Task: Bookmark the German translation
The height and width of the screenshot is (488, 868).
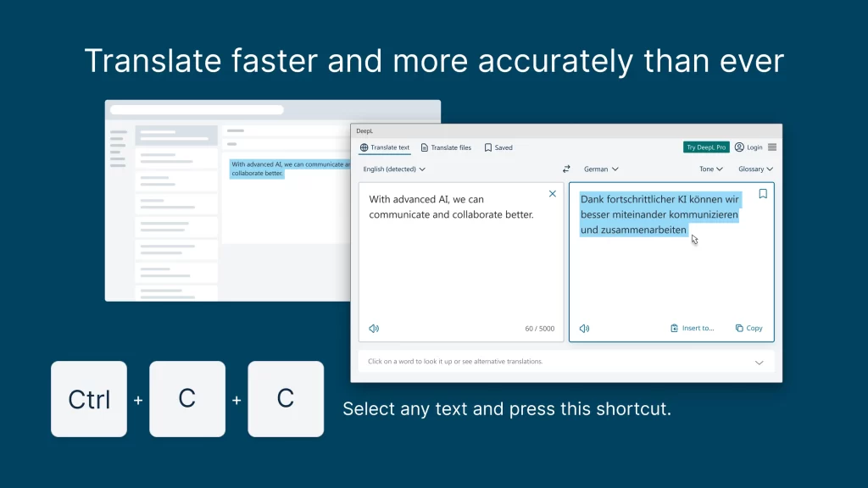Action: click(x=763, y=194)
